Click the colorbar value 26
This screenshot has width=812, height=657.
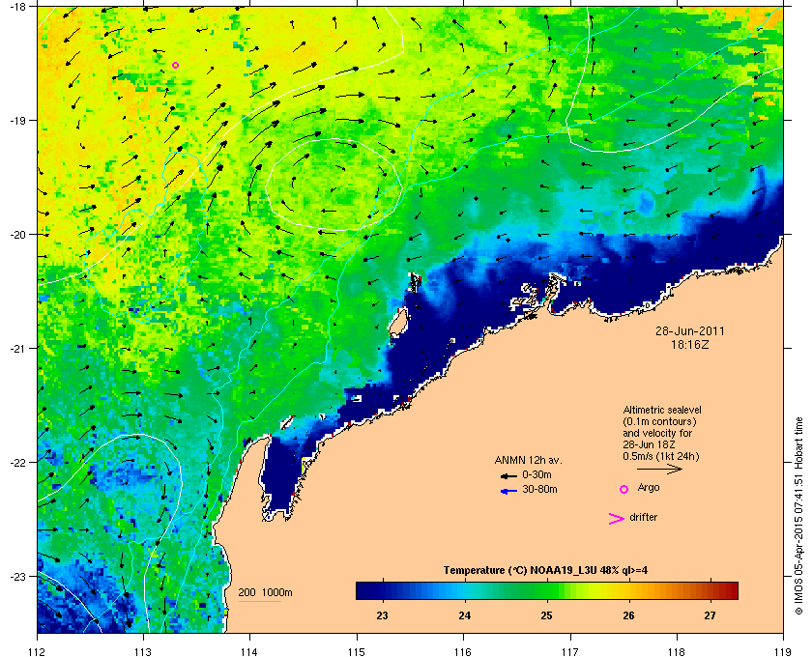[x=628, y=615]
